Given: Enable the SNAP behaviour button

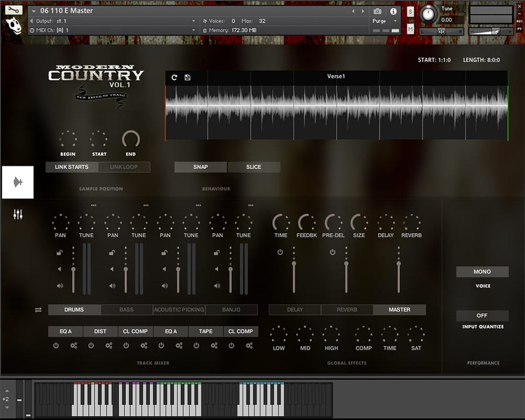Looking at the screenshot, I should pos(200,167).
